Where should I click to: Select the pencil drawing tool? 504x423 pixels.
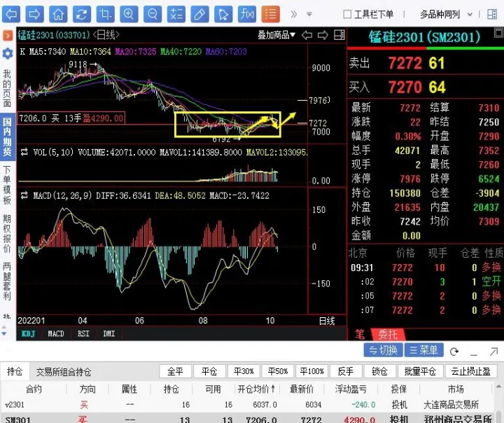(199, 14)
